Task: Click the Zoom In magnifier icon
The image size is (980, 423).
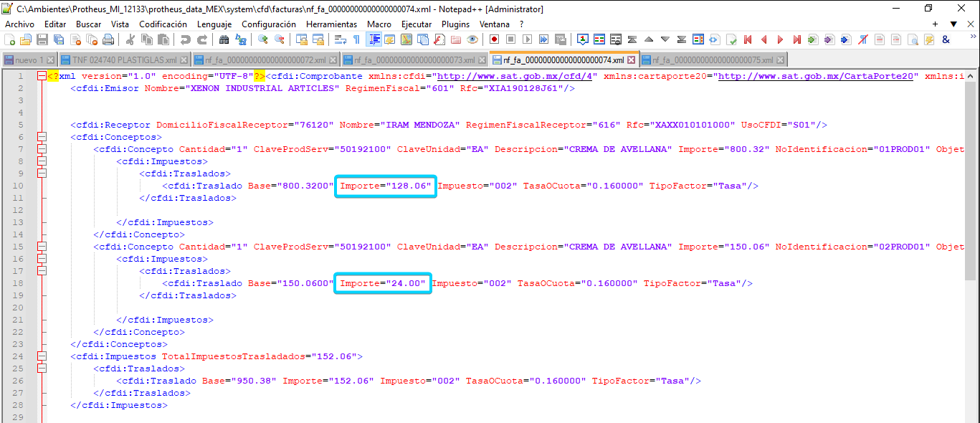Action: tap(263, 39)
